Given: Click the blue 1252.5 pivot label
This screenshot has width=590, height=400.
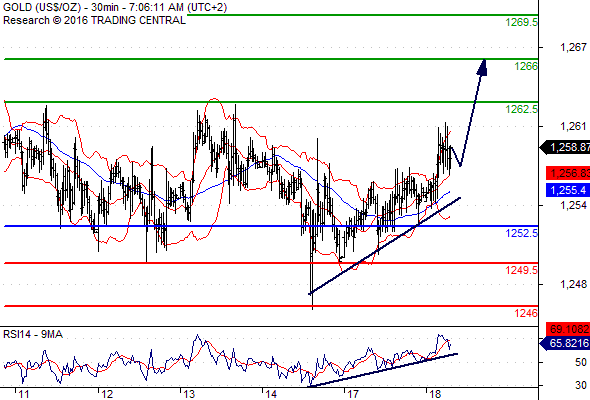Looking at the screenshot, I should [x=522, y=233].
